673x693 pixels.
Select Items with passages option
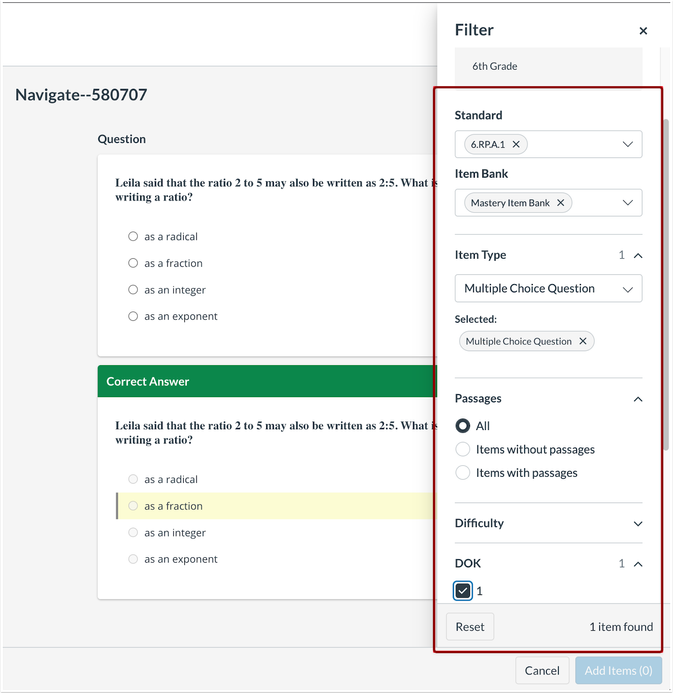pyautogui.click(x=463, y=473)
